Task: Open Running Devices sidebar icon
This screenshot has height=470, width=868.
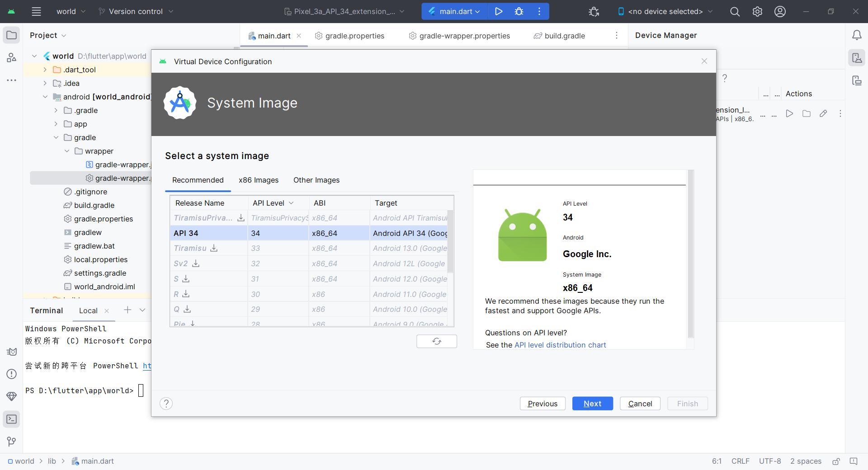Action: coord(857,80)
